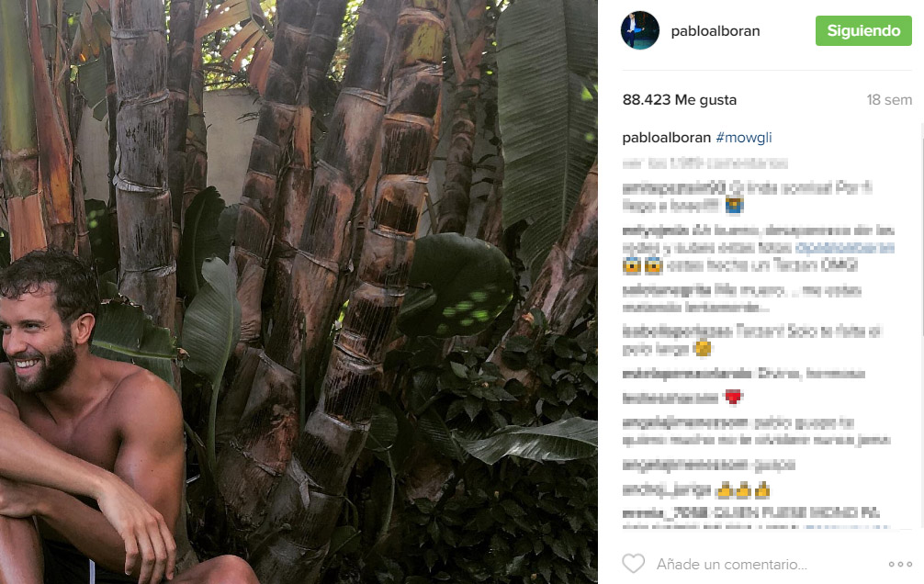Open the blue @mention link in the Tarzan OMG comment
924x584 pixels.
tap(844, 248)
